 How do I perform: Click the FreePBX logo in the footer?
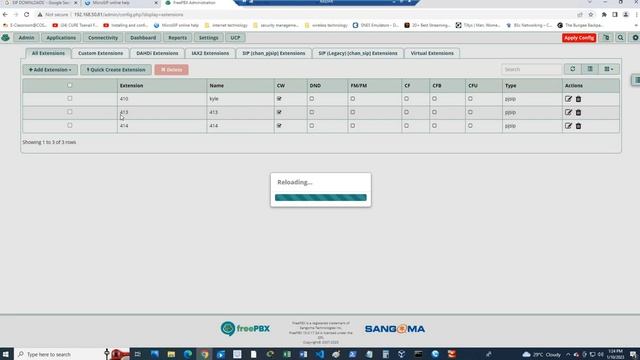coord(245,329)
